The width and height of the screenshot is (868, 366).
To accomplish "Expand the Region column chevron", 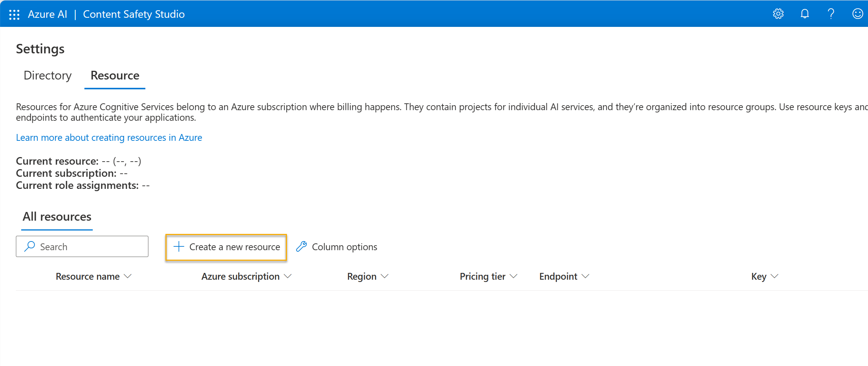I will click(x=385, y=276).
